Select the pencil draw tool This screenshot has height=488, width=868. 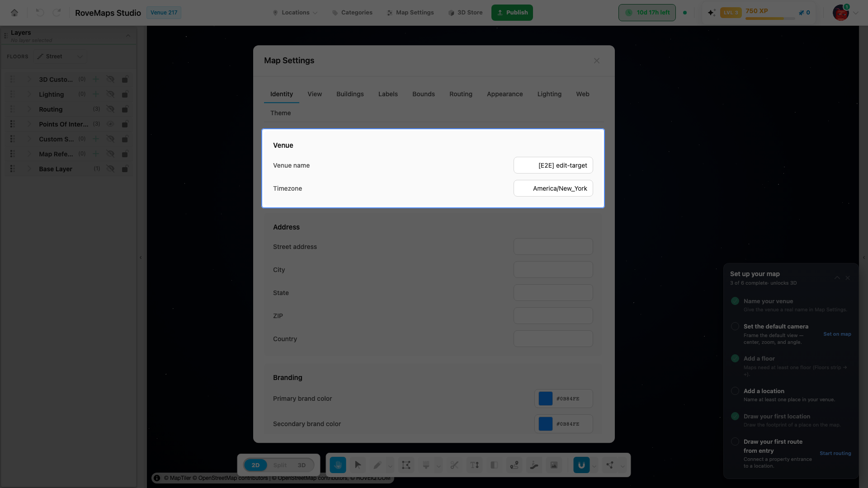(x=377, y=465)
